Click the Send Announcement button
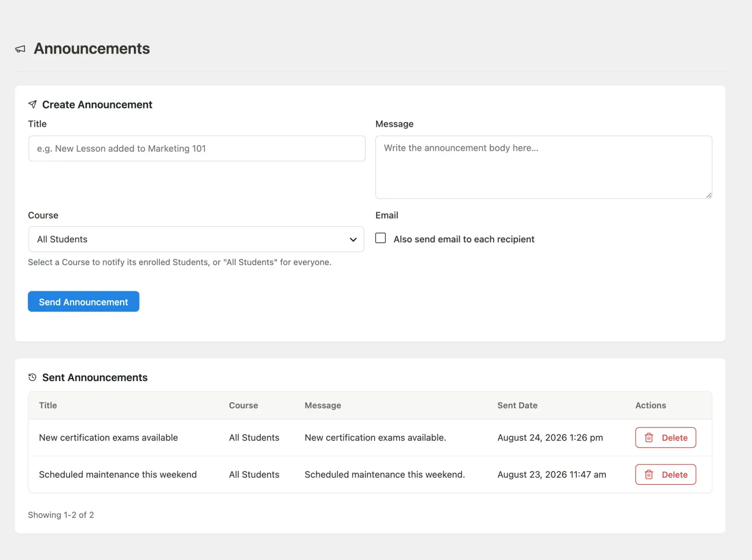Viewport: 752px width, 560px height. tap(84, 302)
